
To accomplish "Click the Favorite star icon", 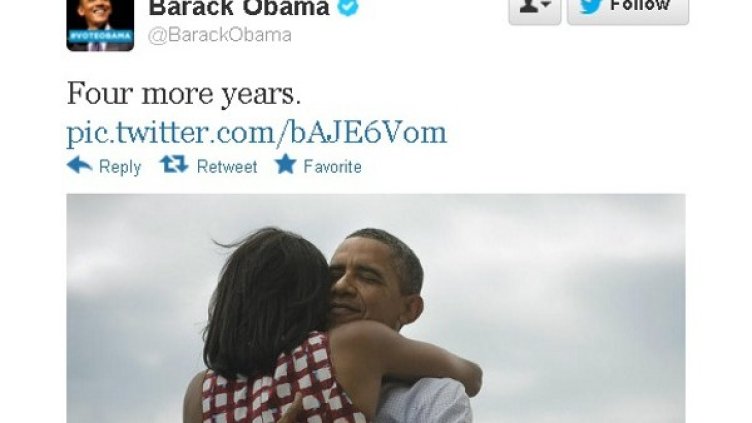I will 285,164.
